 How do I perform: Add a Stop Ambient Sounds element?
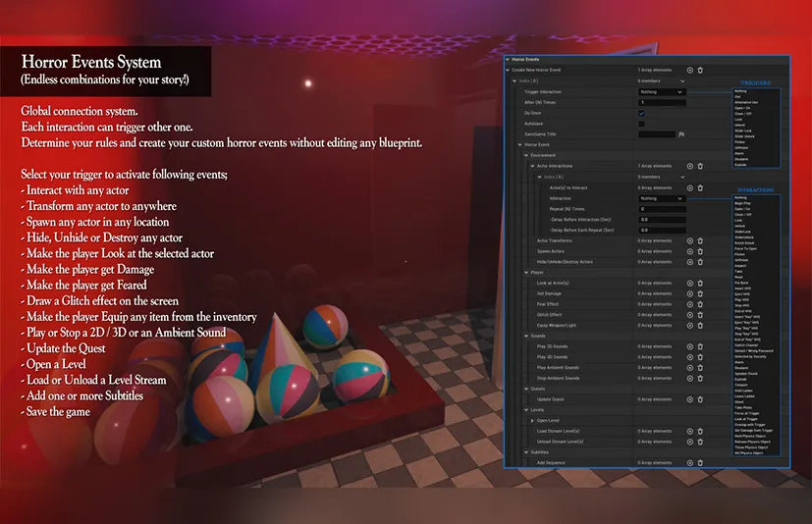[690, 379]
